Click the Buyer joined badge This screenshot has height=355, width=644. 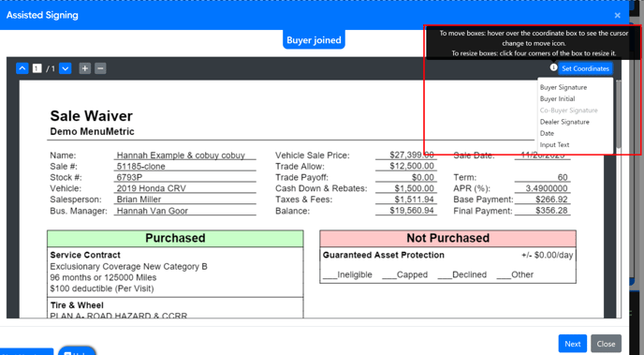coord(314,40)
